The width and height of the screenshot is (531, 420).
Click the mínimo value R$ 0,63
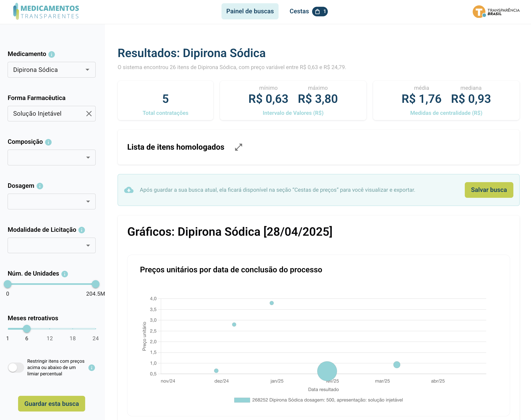point(268,99)
